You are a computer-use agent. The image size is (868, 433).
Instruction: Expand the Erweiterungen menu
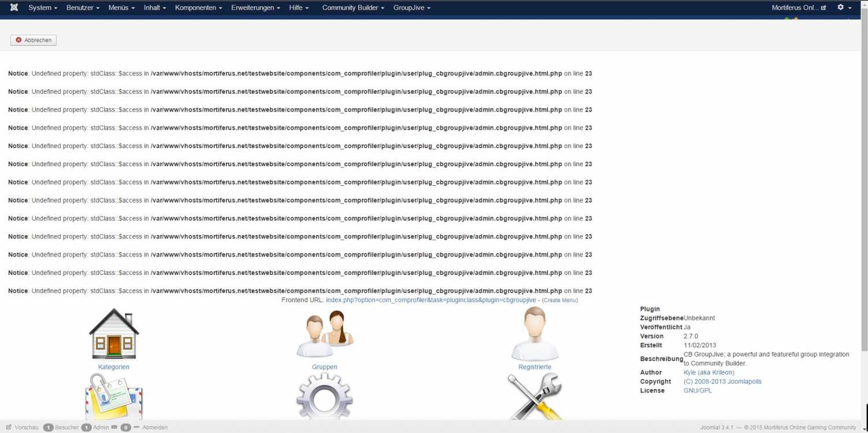tap(256, 8)
